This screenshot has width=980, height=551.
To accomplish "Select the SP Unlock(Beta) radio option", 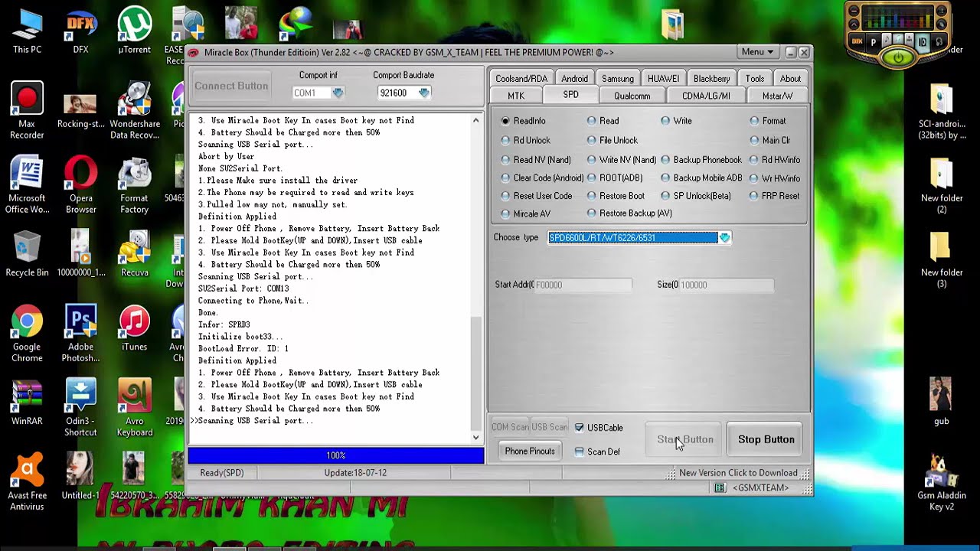I will click(x=696, y=196).
